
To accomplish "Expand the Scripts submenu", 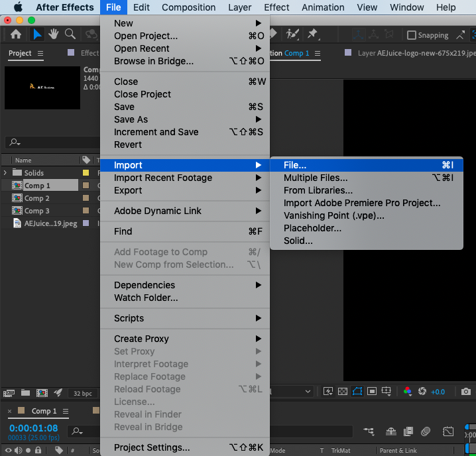I will tap(185, 318).
